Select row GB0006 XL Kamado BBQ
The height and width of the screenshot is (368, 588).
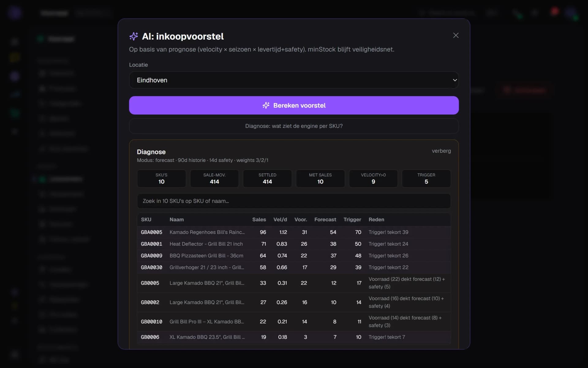click(294, 337)
